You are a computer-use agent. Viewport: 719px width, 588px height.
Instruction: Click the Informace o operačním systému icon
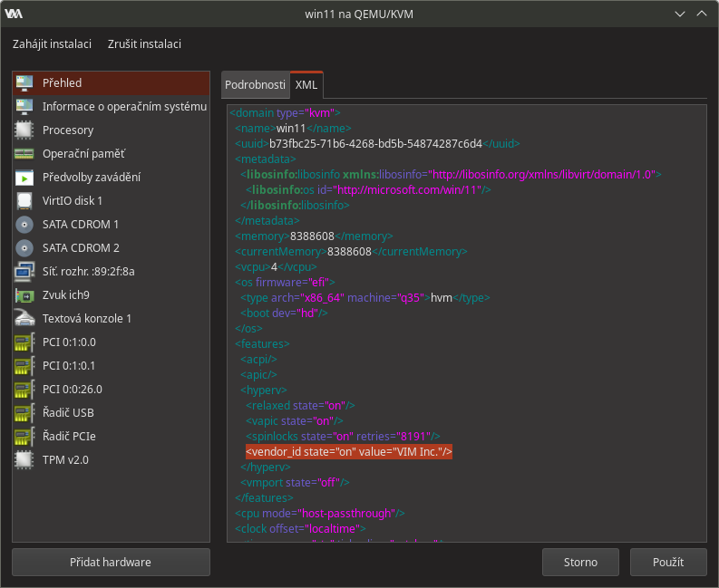(x=24, y=106)
